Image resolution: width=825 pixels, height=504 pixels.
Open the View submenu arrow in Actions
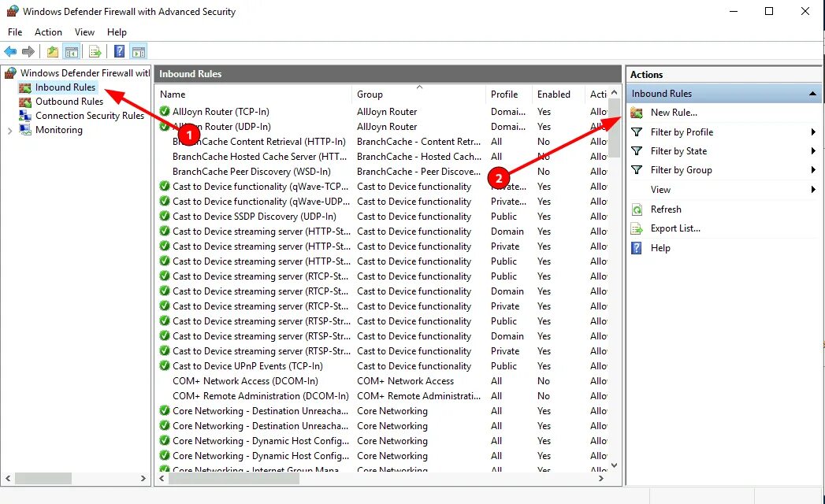[x=813, y=190]
